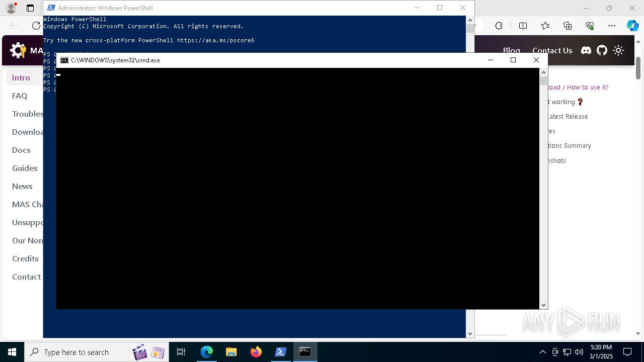Viewport: 644px width, 362px height.
Task: Select Intro in website sidebar
Action: pyautogui.click(x=21, y=77)
